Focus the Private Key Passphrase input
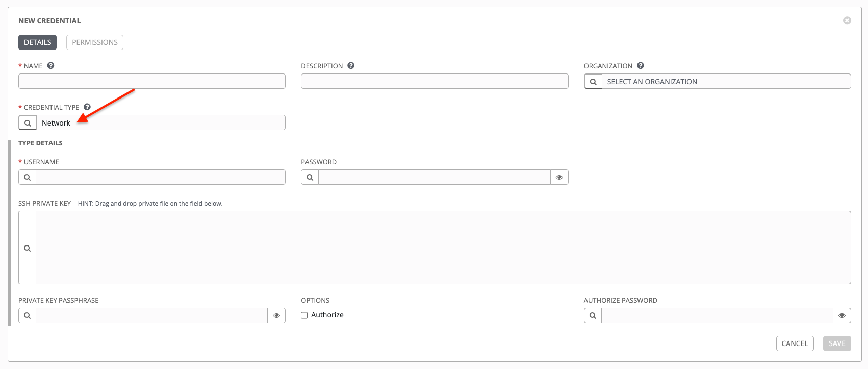The height and width of the screenshot is (369, 868). [152, 316]
